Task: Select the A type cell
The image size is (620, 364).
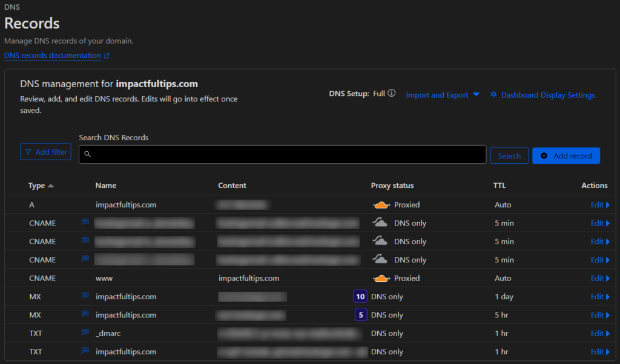Action: [31, 205]
